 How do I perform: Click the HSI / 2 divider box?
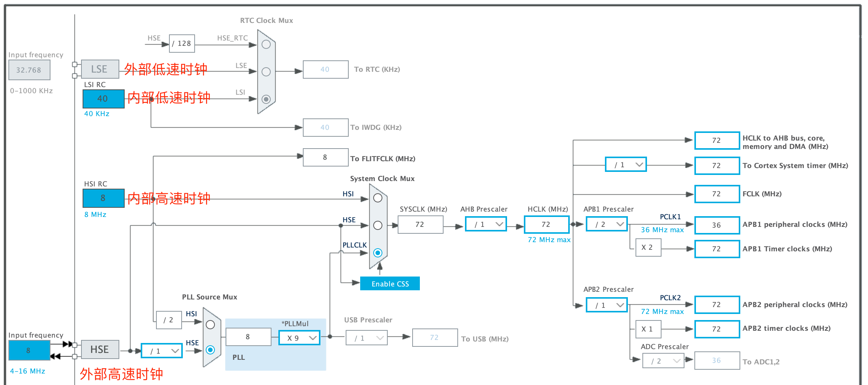(169, 320)
